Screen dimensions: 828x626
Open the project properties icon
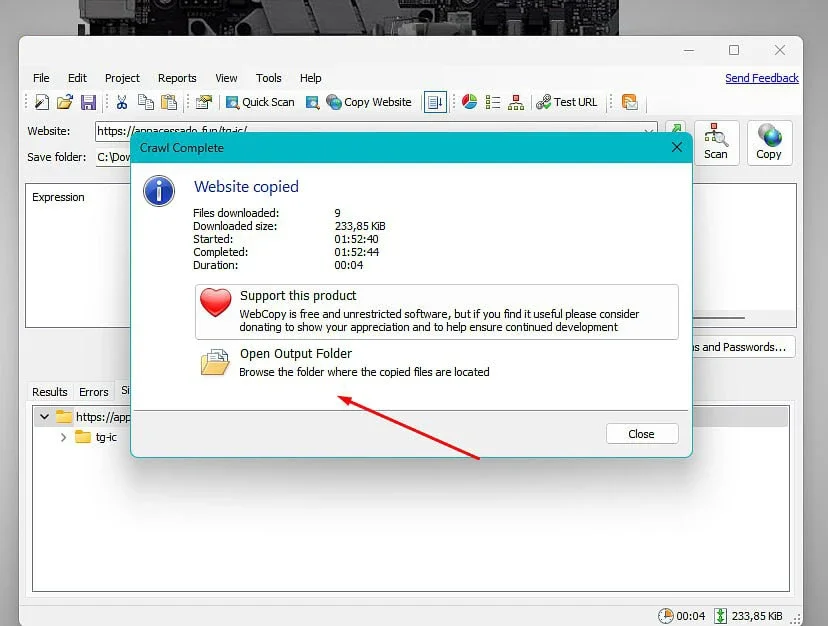[x=203, y=102]
